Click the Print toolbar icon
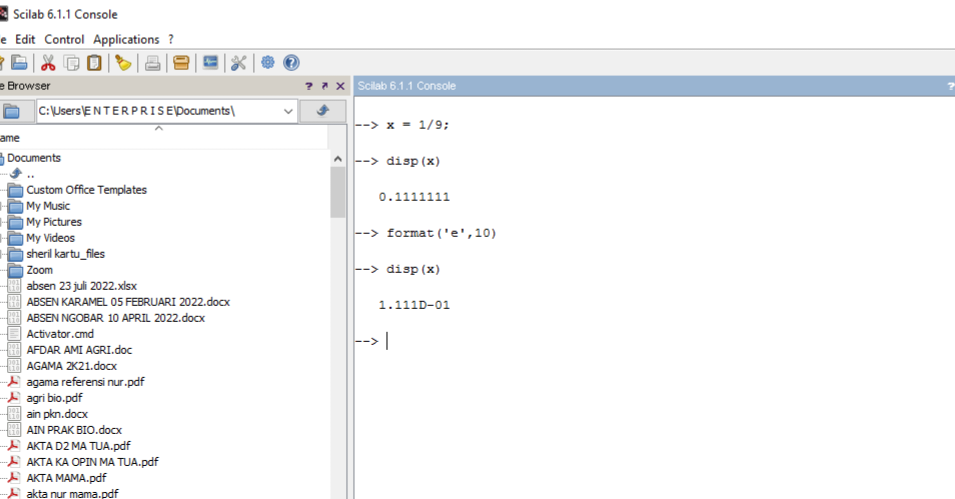The width and height of the screenshot is (955, 499). [x=152, y=63]
